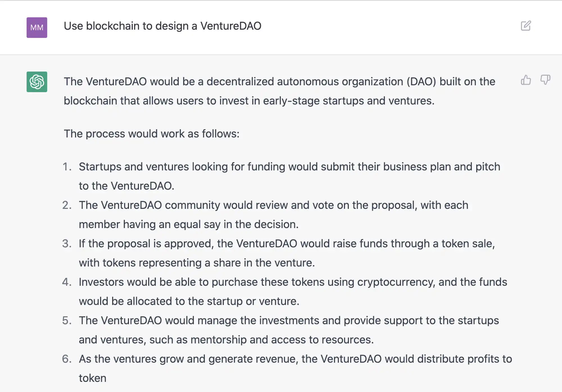The height and width of the screenshot is (392, 562).
Task: Click the edit prompt pencil icon
Action: click(x=525, y=26)
